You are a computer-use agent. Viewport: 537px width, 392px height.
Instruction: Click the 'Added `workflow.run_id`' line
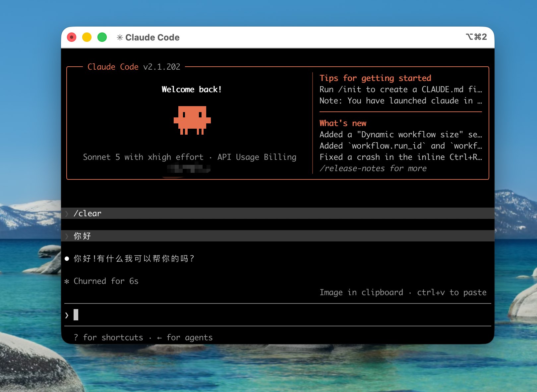(401, 146)
